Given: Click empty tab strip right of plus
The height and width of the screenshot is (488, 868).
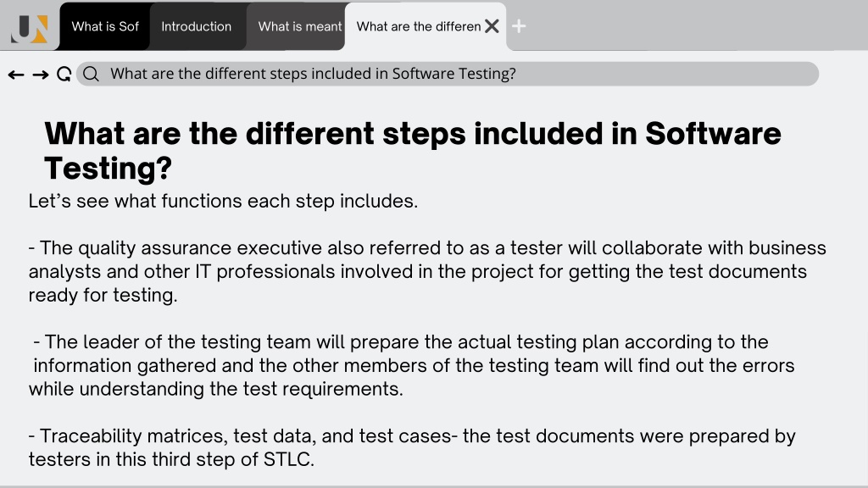Looking at the screenshot, I should [692, 26].
